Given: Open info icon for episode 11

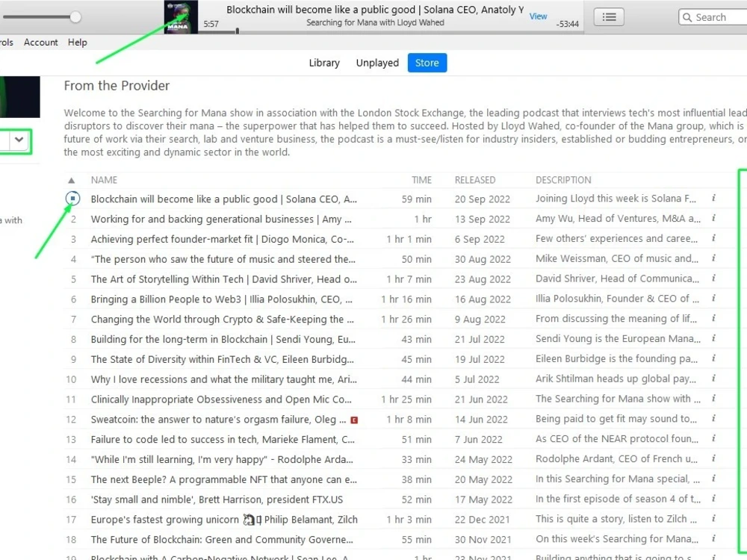Looking at the screenshot, I should coord(713,398).
